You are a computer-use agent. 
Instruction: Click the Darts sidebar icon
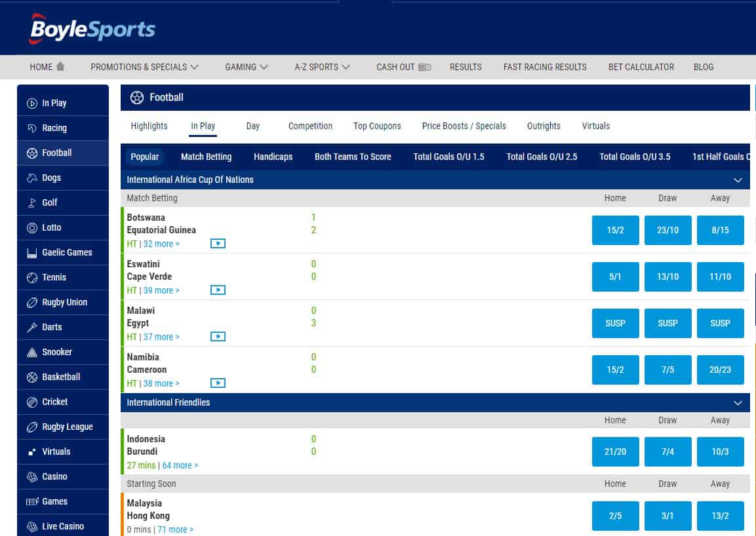32,327
